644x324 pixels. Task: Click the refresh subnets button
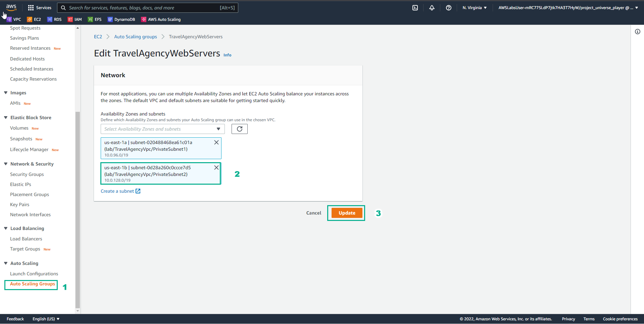coord(240,129)
